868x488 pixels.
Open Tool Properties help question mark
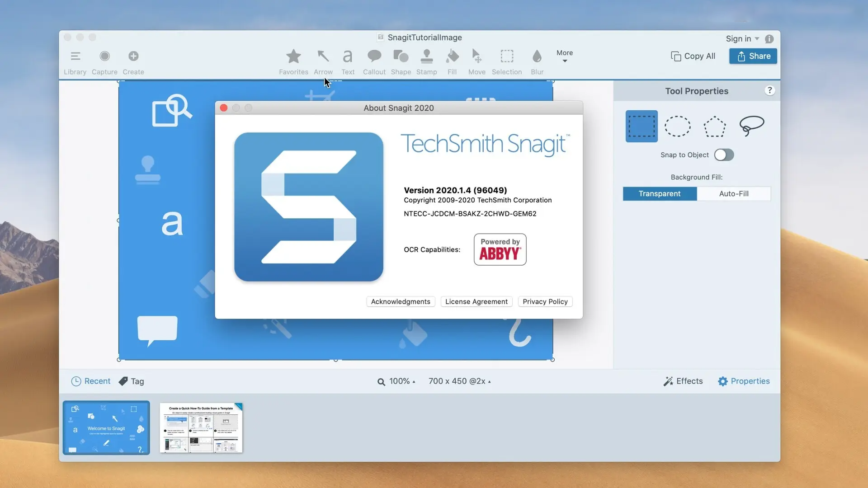point(769,90)
